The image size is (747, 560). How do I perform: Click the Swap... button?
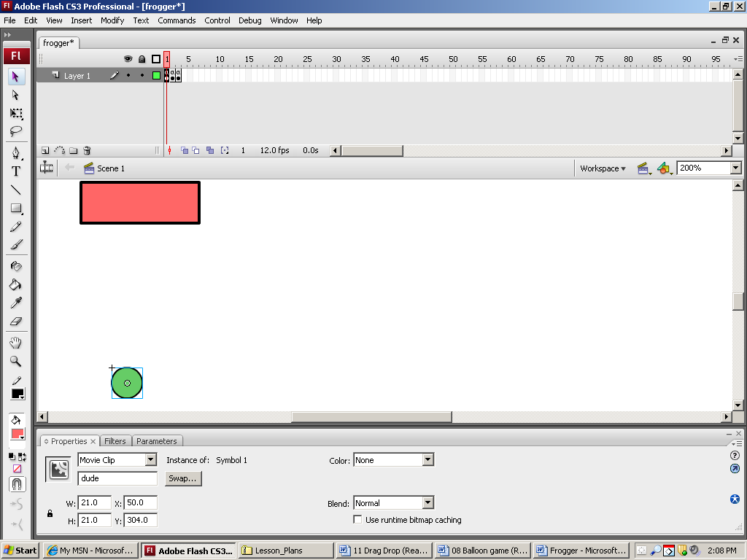pyautogui.click(x=183, y=478)
